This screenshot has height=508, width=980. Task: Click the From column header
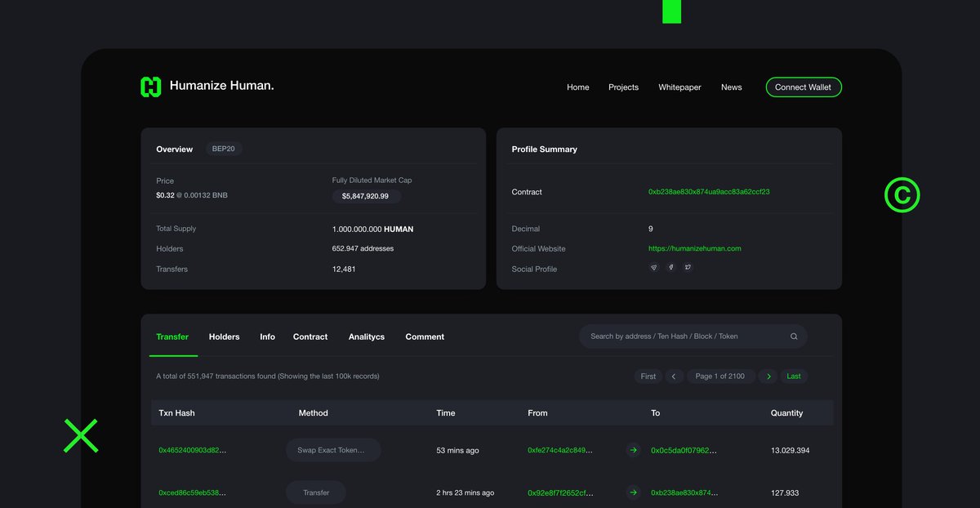click(537, 413)
